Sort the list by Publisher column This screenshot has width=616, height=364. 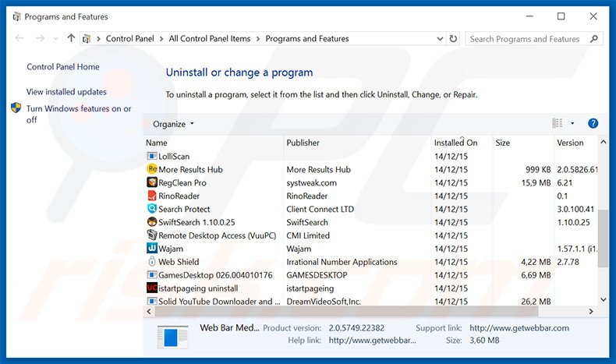point(357,143)
